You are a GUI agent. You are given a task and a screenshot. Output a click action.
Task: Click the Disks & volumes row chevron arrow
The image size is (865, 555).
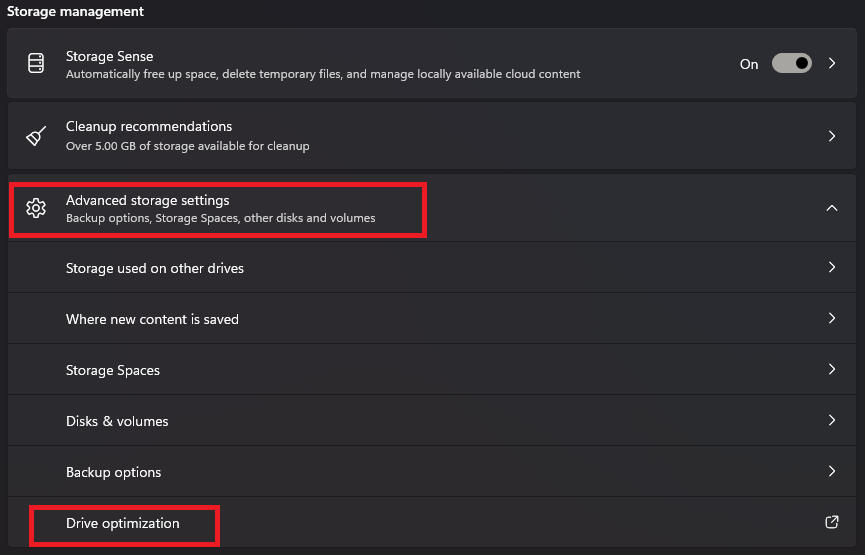[x=832, y=420]
